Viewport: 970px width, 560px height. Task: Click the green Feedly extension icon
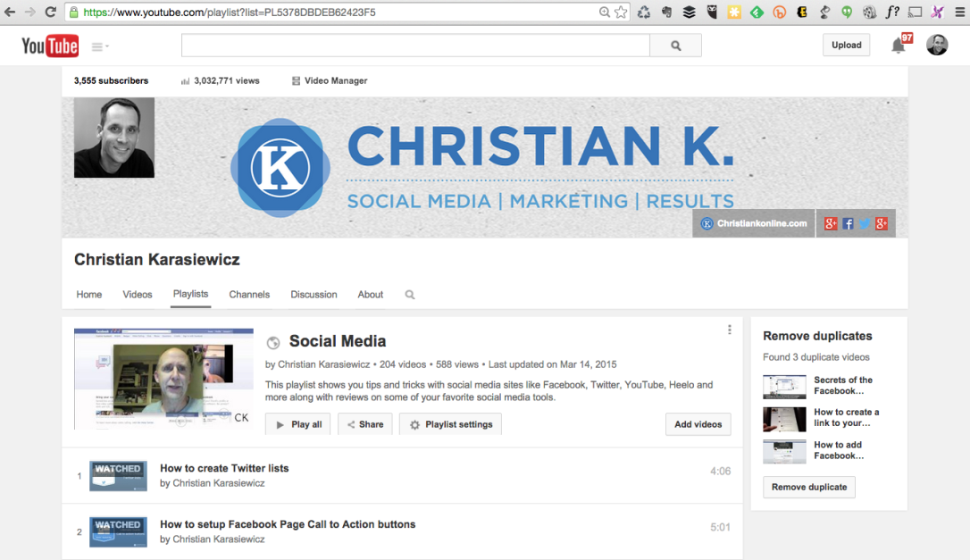[757, 12]
